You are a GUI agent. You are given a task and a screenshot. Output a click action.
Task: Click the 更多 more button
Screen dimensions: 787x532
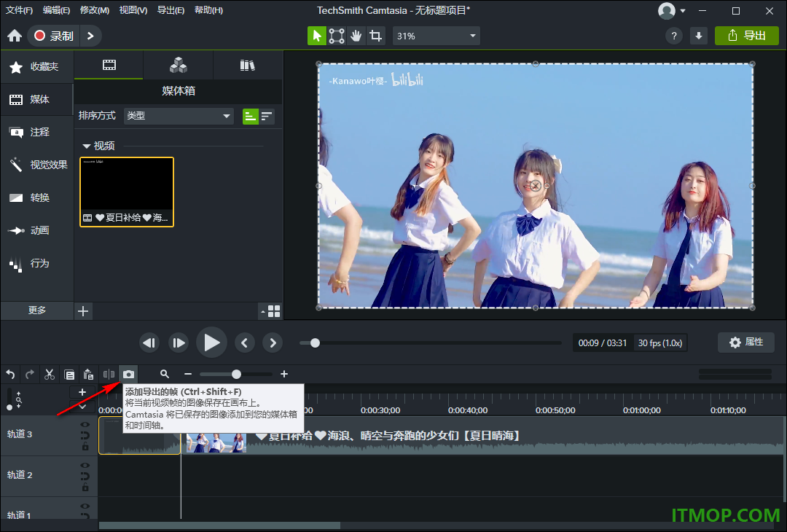(36, 310)
